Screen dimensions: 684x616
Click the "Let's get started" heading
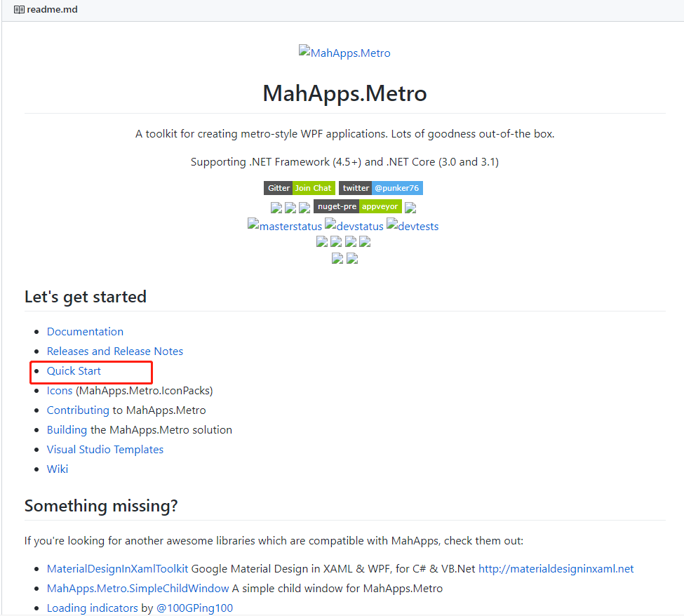click(86, 297)
